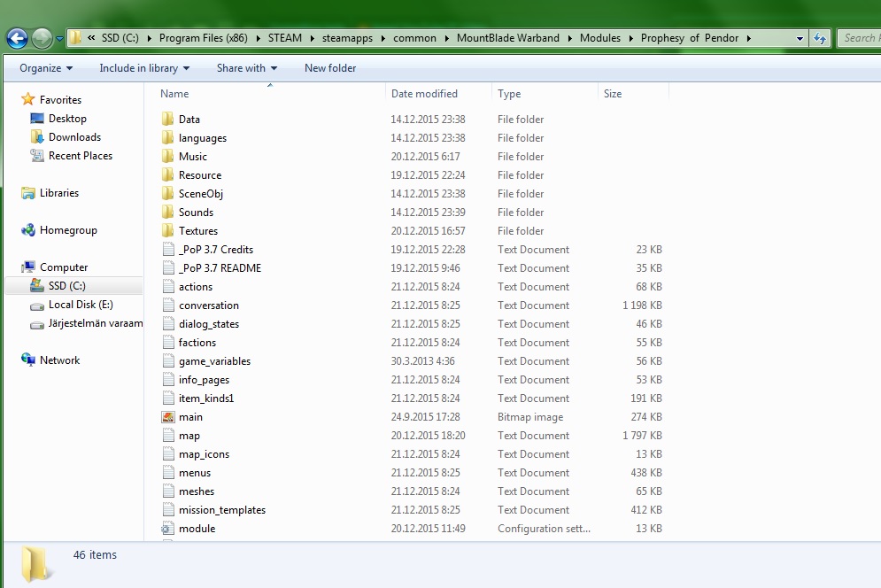This screenshot has height=588, width=881.
Task: Click common in the address path
Action: pyautogui.click(x=414, y=38)
